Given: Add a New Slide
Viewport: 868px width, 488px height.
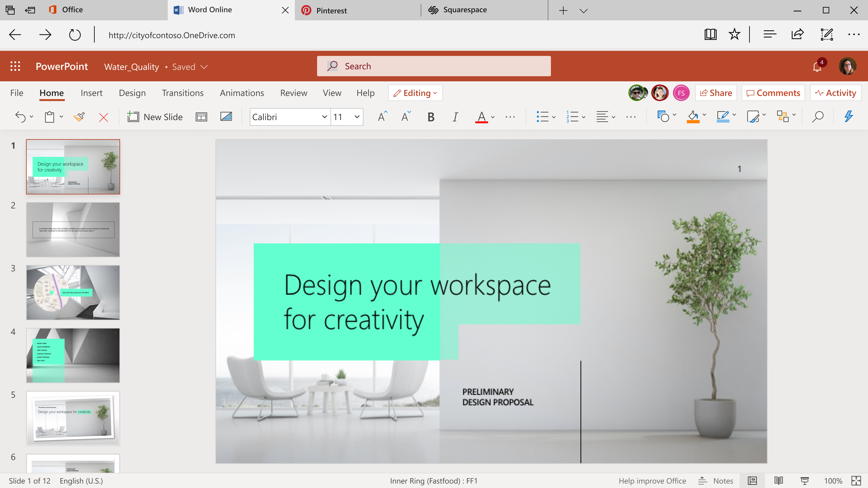Looking at the screenshot, I should pos(155,117).
